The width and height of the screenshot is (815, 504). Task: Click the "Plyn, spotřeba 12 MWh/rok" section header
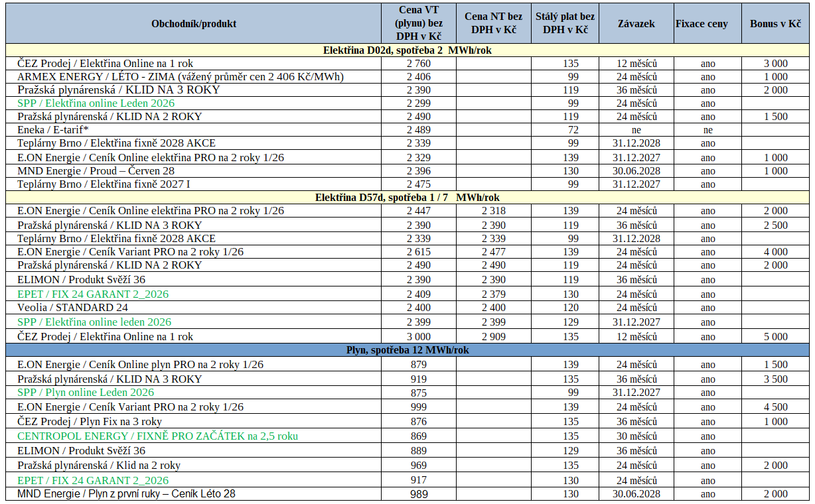click(407, 350)
